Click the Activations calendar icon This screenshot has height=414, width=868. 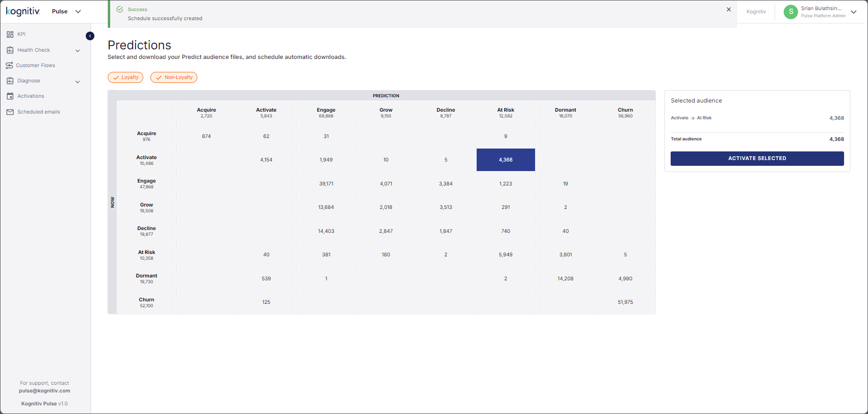pos(10,96)
